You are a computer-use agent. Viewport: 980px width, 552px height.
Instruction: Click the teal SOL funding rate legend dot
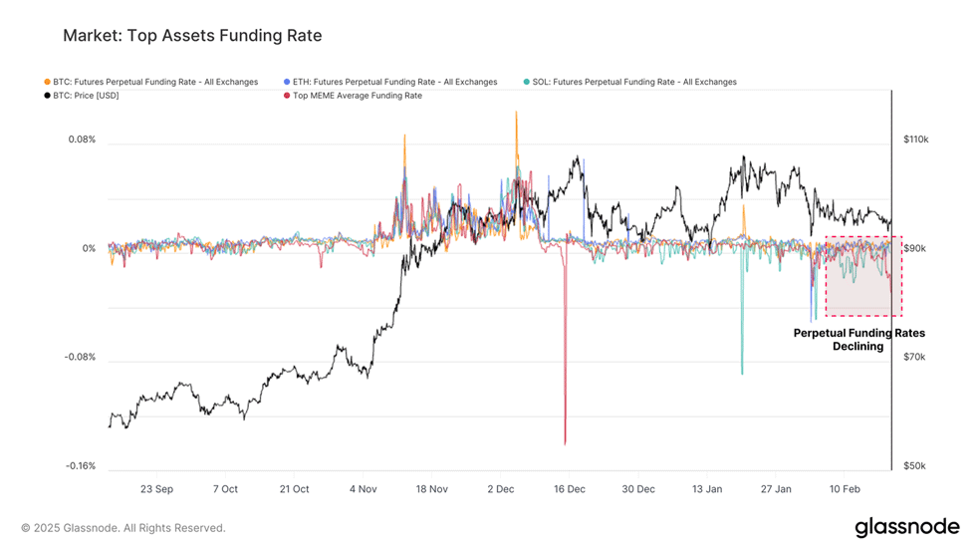(x=526, y=82)
